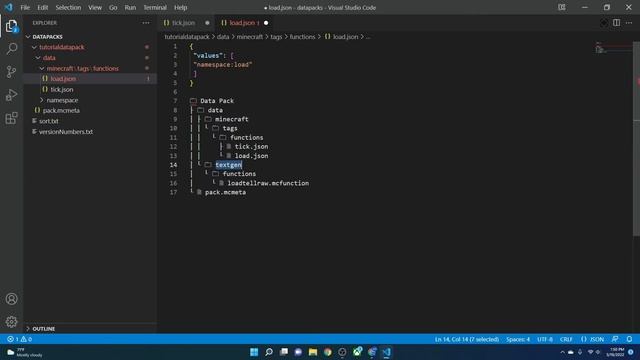Open the Manage gear icon
640x360 pixels.
pos(11,322)
